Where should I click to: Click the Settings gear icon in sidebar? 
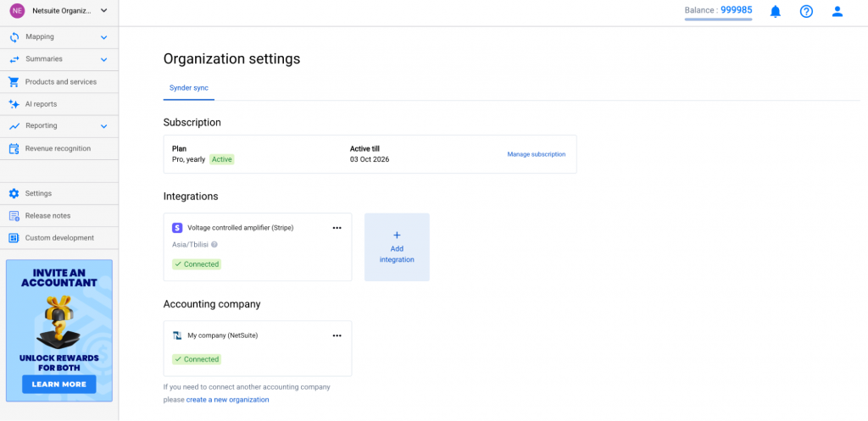[14, 193]
